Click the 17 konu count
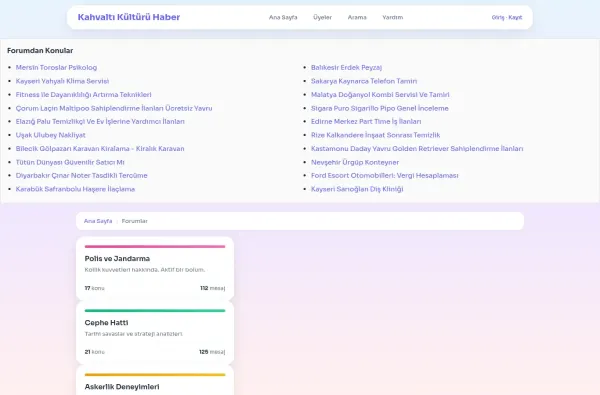Screen dimensions: 600x395 click(x=94, y=288)
